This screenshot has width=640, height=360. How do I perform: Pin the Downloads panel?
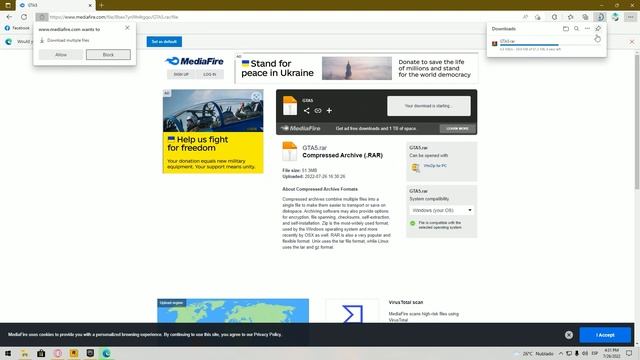tap(598, 29)
